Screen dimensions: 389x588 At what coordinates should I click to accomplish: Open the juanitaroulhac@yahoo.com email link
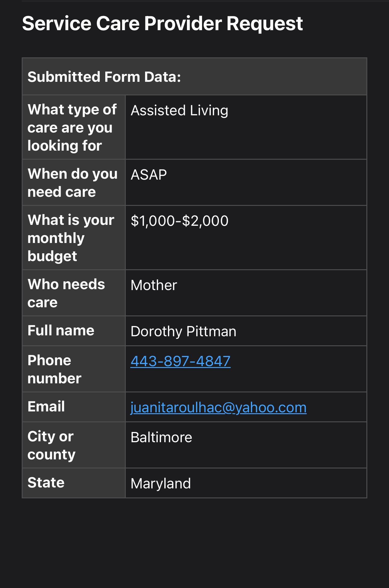[218, 407]
